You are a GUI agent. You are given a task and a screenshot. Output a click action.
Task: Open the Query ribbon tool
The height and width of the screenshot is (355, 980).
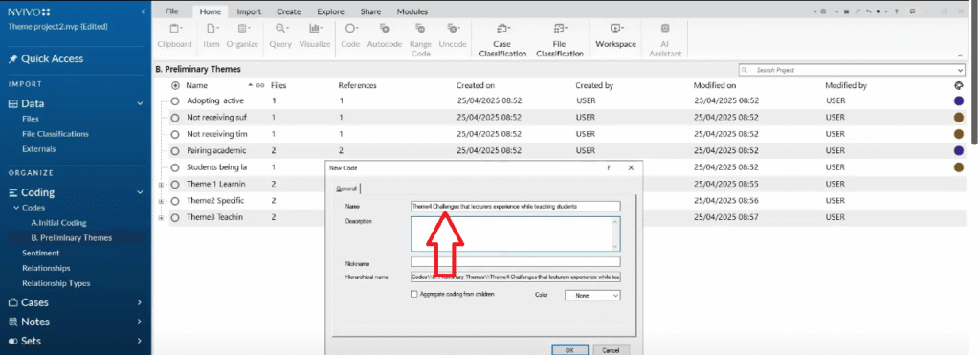[280, 35]
